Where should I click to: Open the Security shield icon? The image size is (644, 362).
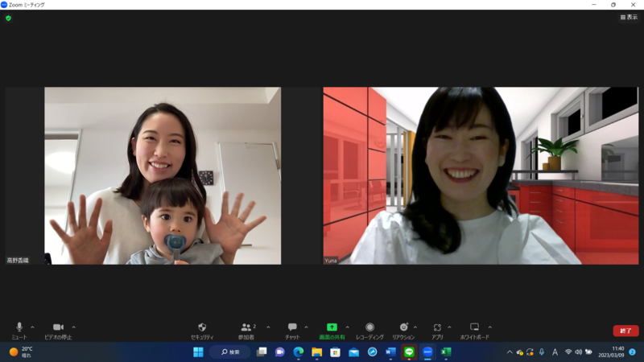click(202, 327)
